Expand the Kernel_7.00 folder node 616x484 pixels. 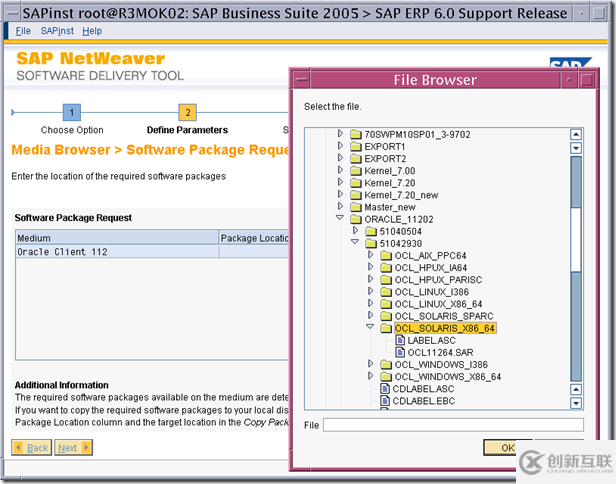pyautogui.click(x=340, y=170)
